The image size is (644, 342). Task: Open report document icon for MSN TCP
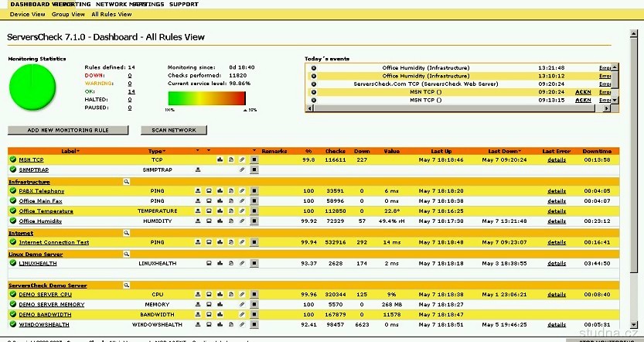(x=231, y=159)
